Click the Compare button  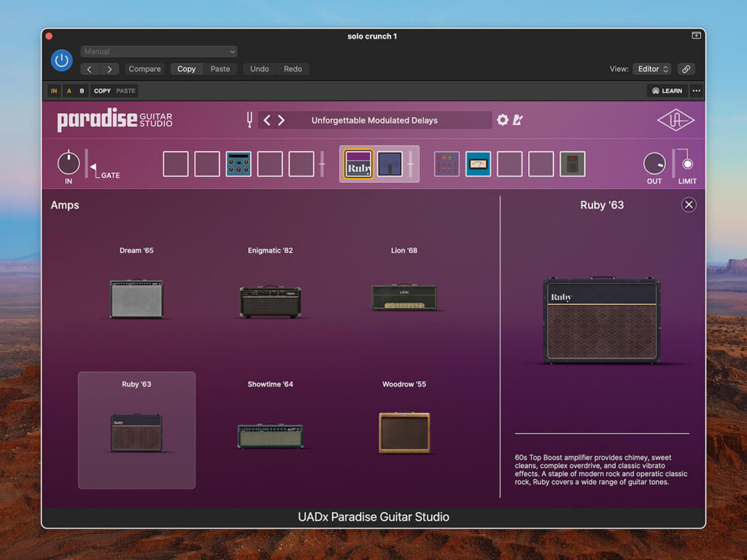(x=144, y=69)
